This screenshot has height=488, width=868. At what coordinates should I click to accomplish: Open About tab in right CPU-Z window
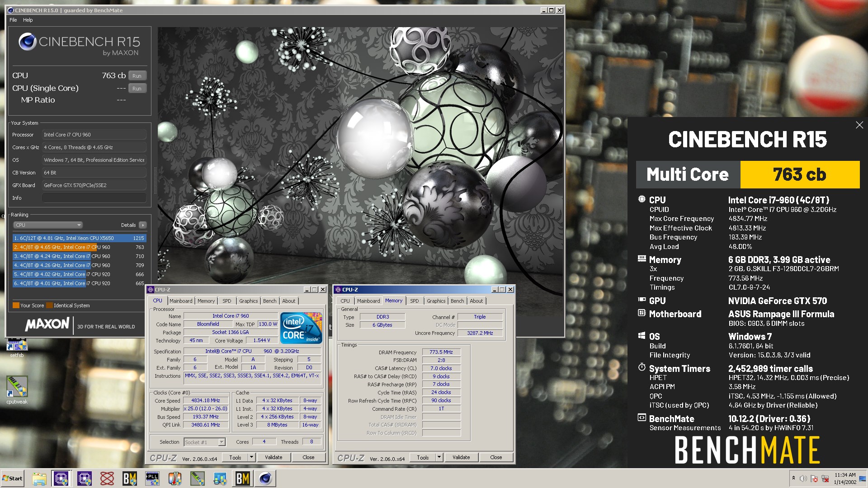[x=476, y=301]
